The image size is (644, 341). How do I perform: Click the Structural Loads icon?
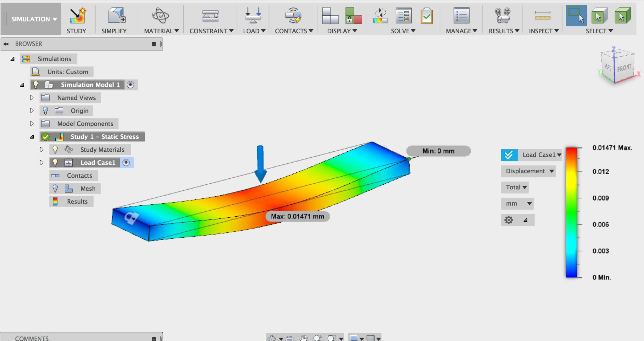point(253,16)
